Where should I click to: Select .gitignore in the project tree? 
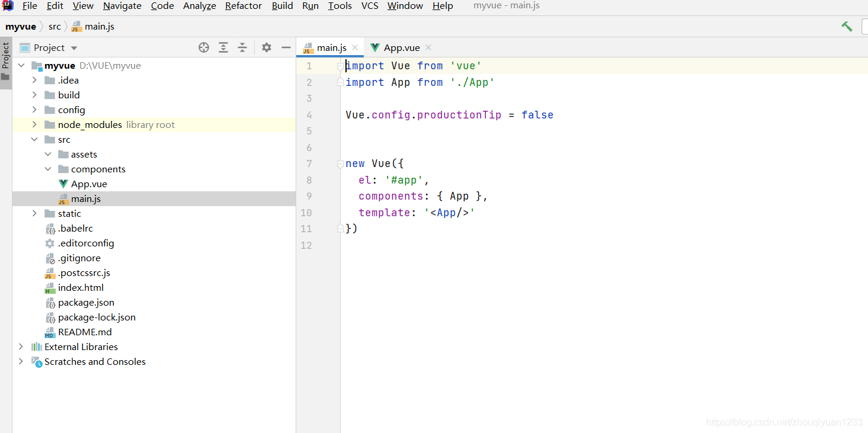pyautogui.click(x=79, y=258)
